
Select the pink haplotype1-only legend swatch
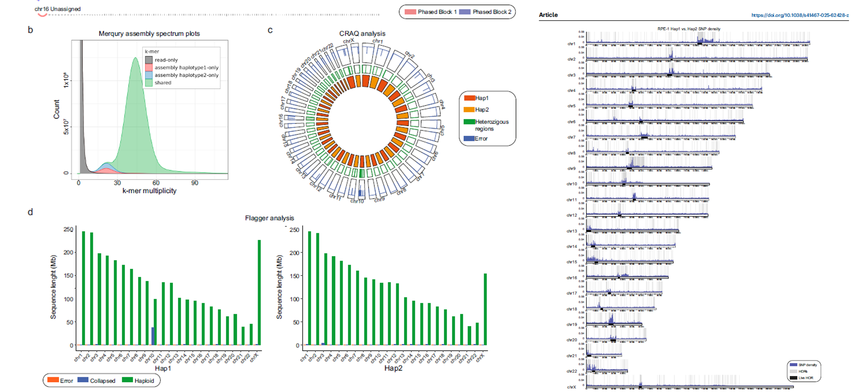coord(149,67)
